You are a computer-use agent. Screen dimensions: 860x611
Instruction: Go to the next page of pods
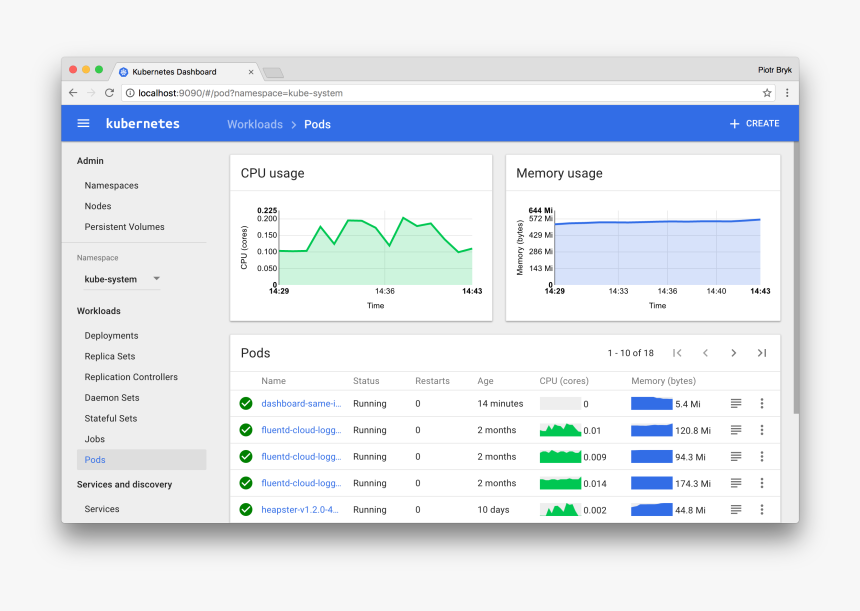pyautogui.click(x=733, y=353)
